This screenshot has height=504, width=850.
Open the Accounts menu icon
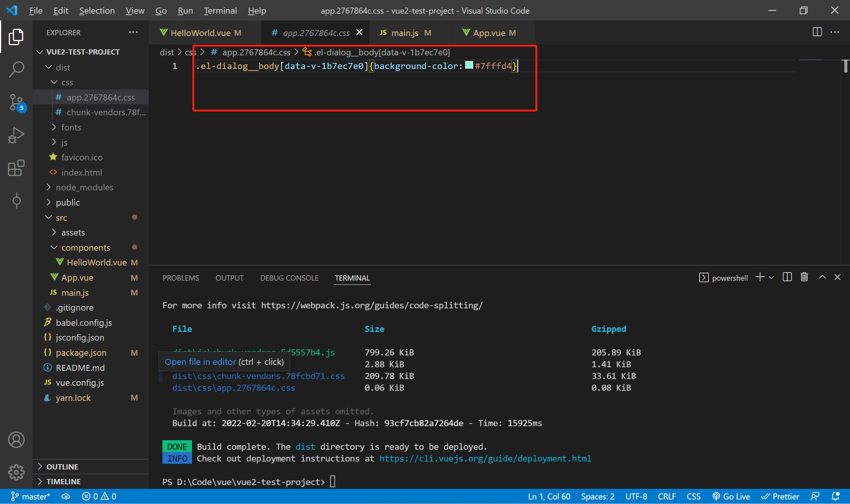[16, 440]
